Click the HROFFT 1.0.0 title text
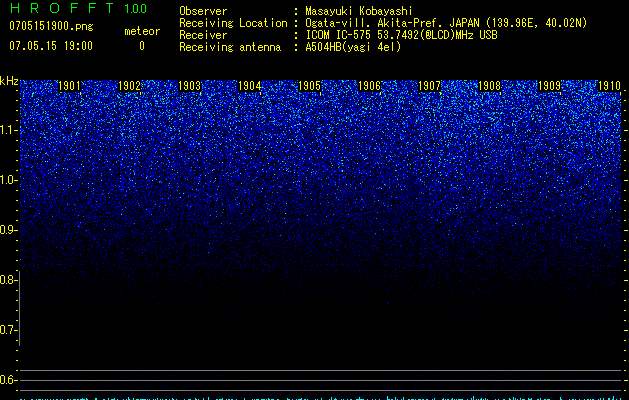 point(78,8)
